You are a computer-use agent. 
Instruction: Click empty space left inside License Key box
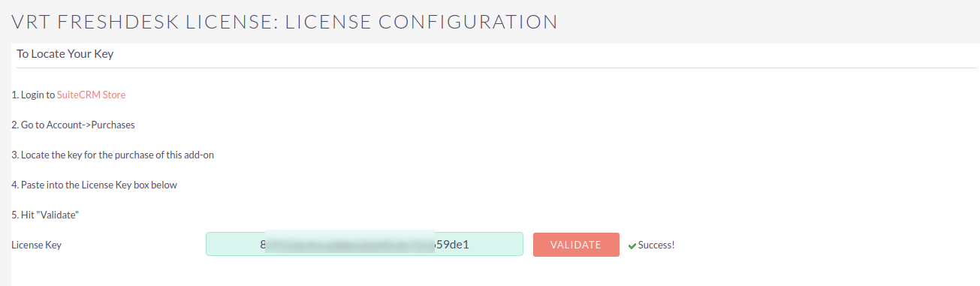click(x=233, y=245)
